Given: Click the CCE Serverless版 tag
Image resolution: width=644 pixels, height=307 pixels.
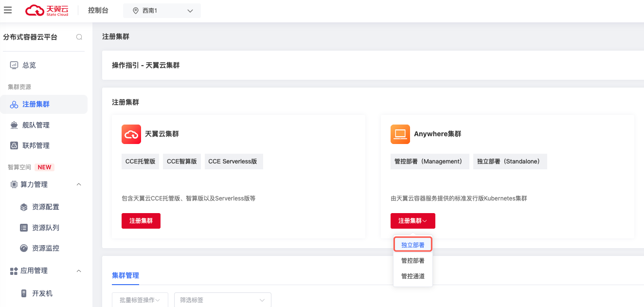Looking at the screenshot, I should [x=234, y=162].
